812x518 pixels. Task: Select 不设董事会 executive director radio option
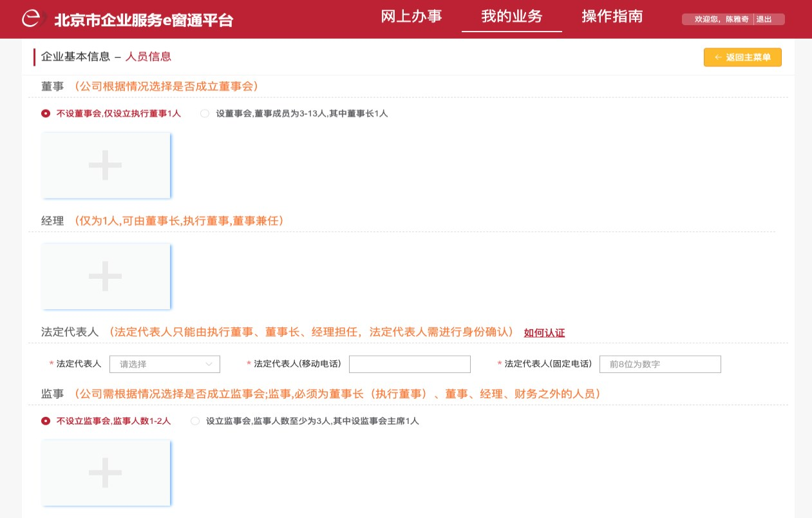46,113
